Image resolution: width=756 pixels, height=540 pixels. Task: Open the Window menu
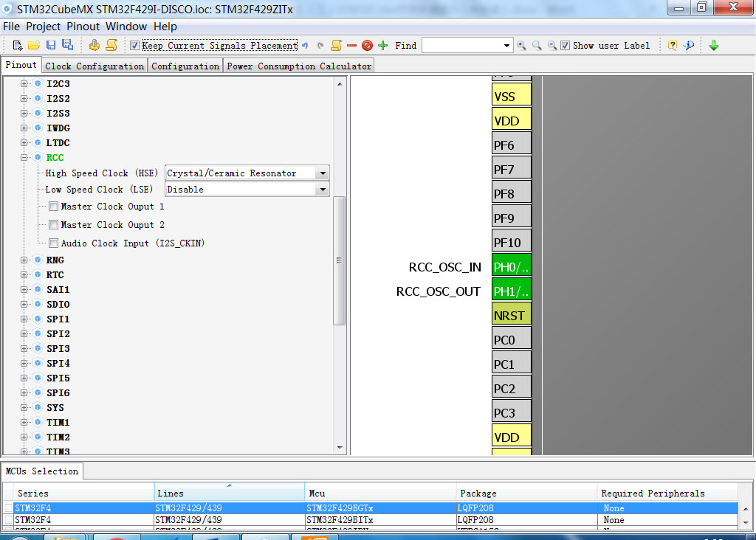click(x=126, y=27)
